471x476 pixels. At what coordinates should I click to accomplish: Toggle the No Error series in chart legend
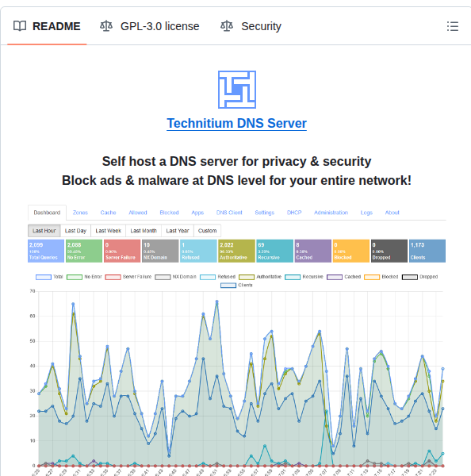(x=84, y=277)
